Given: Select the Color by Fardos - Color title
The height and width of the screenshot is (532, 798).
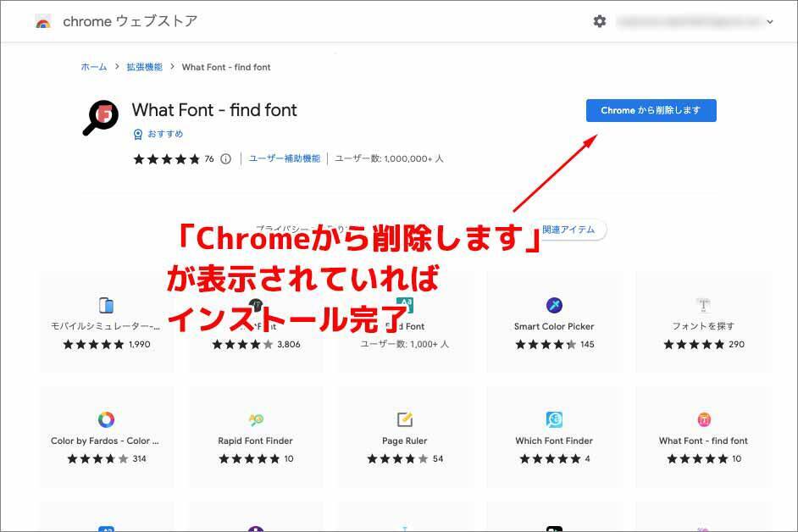Looking at the screenshot, I should coord(105,441).
